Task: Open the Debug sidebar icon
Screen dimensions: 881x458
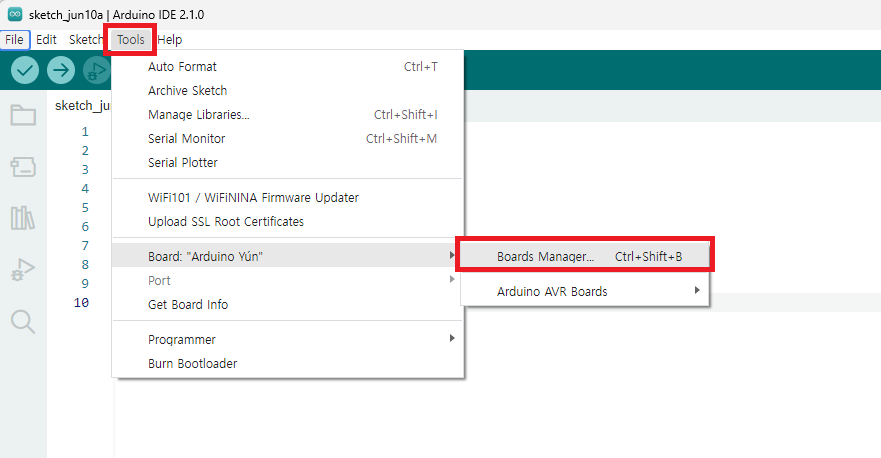Action: [23, 270]
